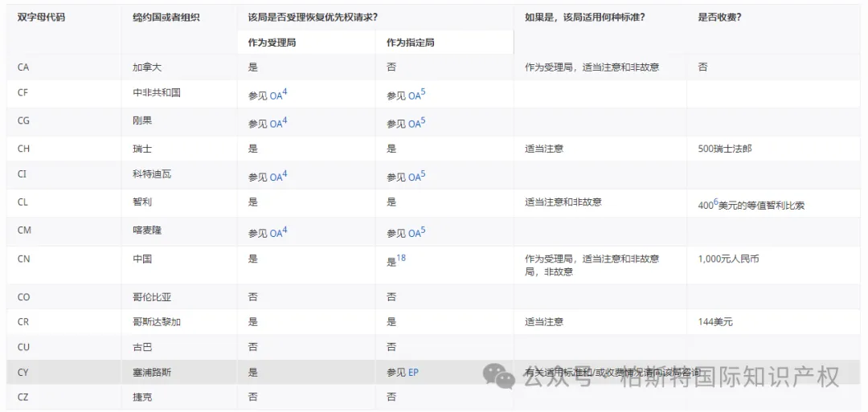
Task: Click the country name 捷克
Action: [x=141, y=397]
